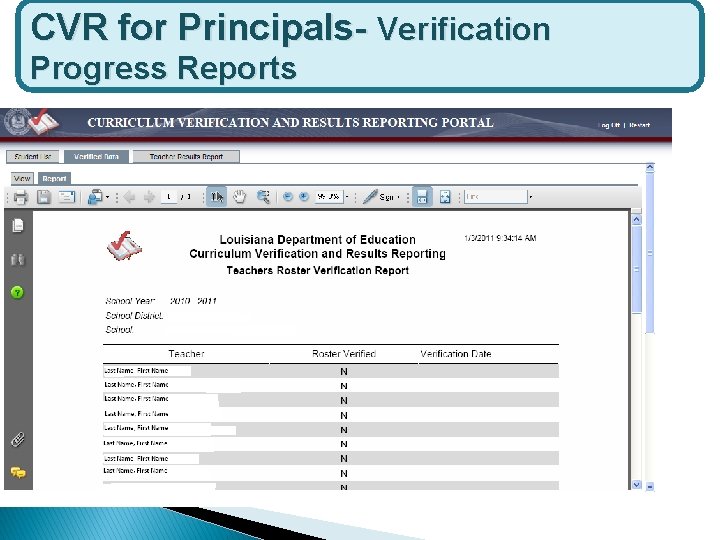Image resolution: width=720 pixels, height=540 pixels.
Task: Click the outer page scrollbar thumb
Action: tap(650, 253)
